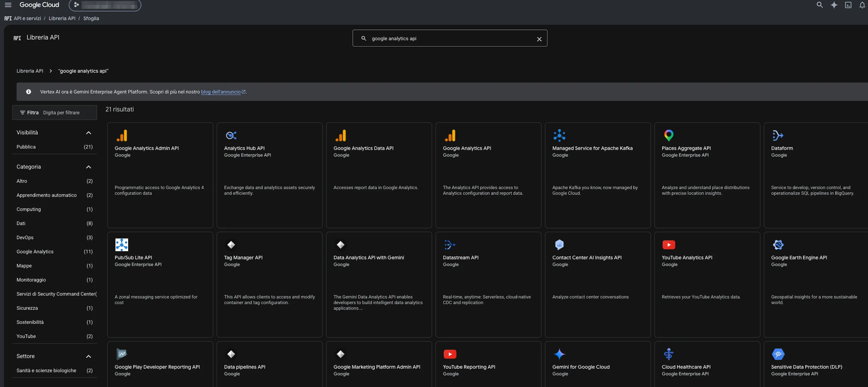Filter by Sanità e scienze biologiche
The height and width of the screenshot is (387, 868).
55,370
